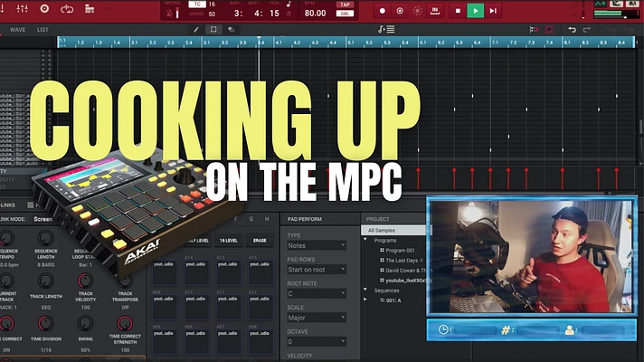Select pad bank G
Screen dimensions: 644x362
point(251,219)
